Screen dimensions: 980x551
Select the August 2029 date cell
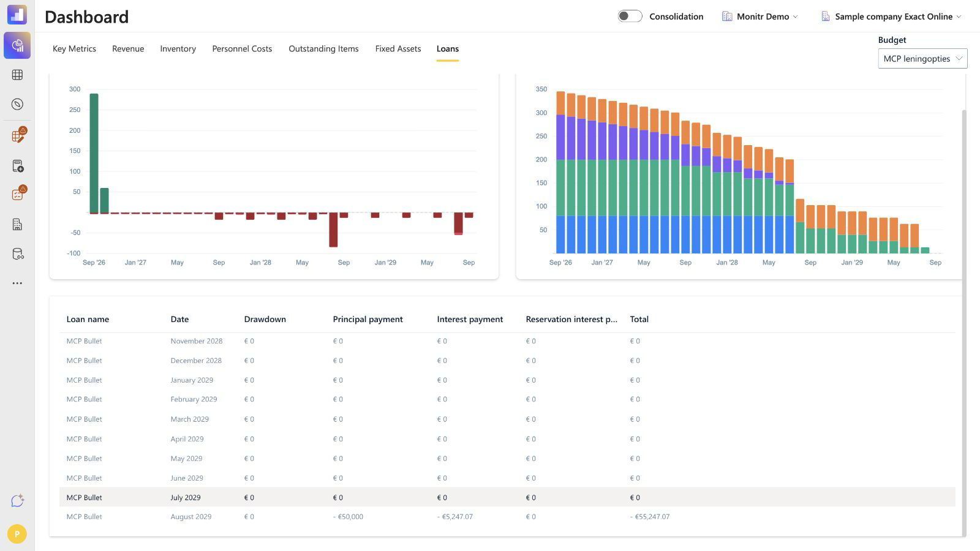click(x=191, y=517)
